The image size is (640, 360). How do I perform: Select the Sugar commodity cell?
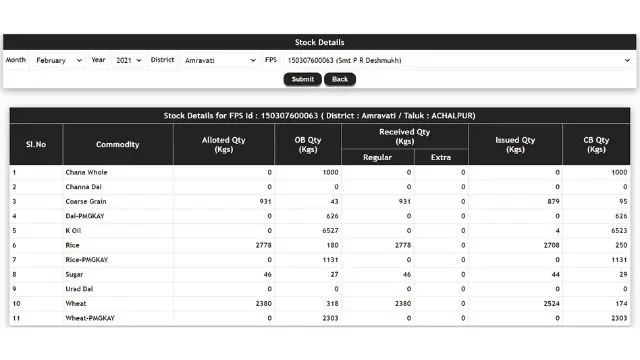coord(118,274)
